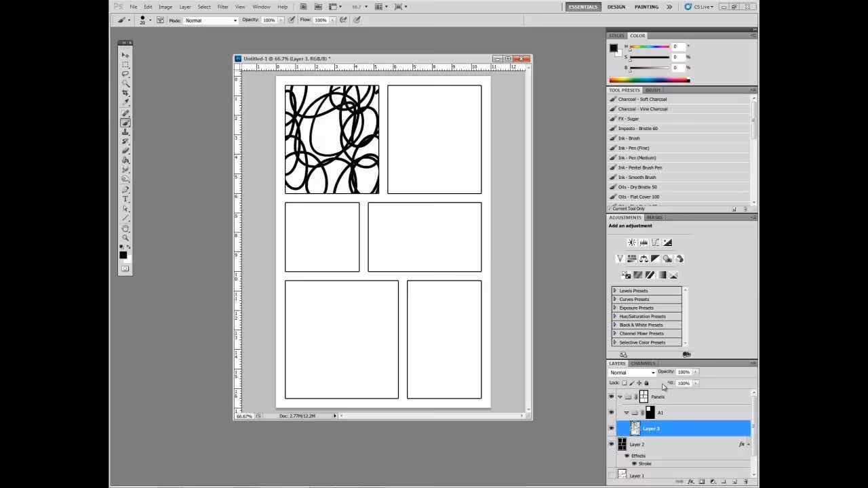Select the Brush tool

[125, 123]
